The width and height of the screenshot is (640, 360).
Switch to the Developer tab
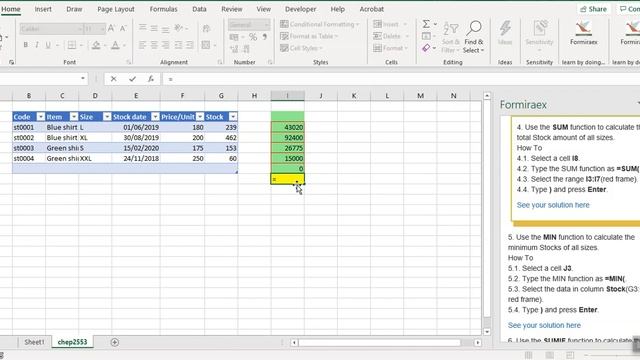(300, 9)
